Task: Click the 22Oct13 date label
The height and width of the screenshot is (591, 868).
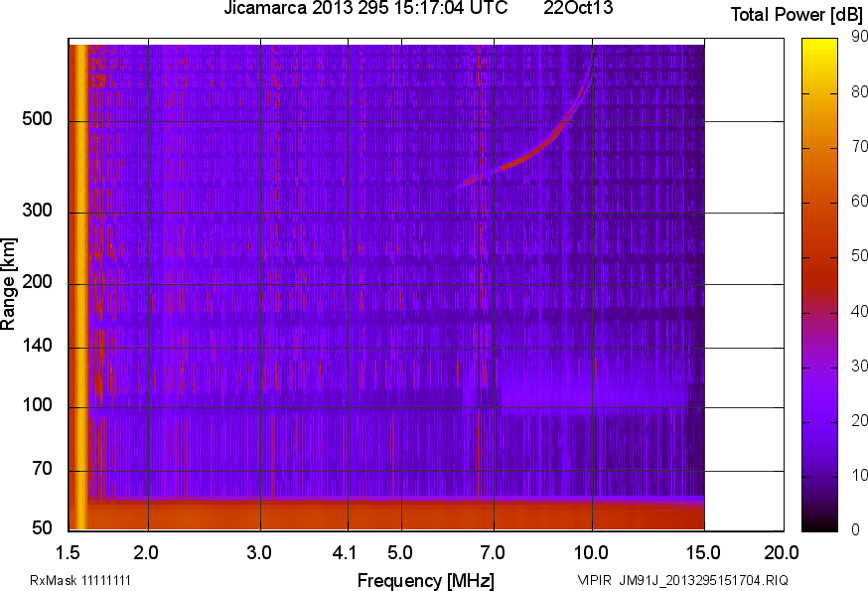Action: pyautogui.click(x=578, y=8)
